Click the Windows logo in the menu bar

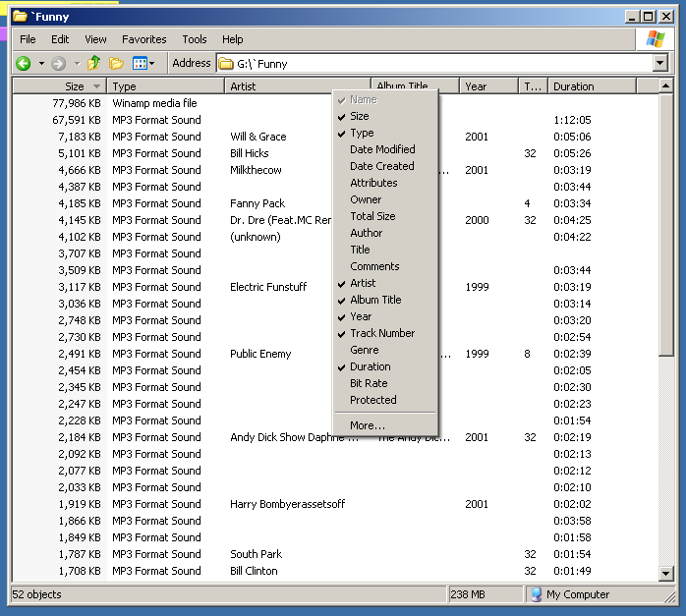pyautogui.click(x=655, y=39)
